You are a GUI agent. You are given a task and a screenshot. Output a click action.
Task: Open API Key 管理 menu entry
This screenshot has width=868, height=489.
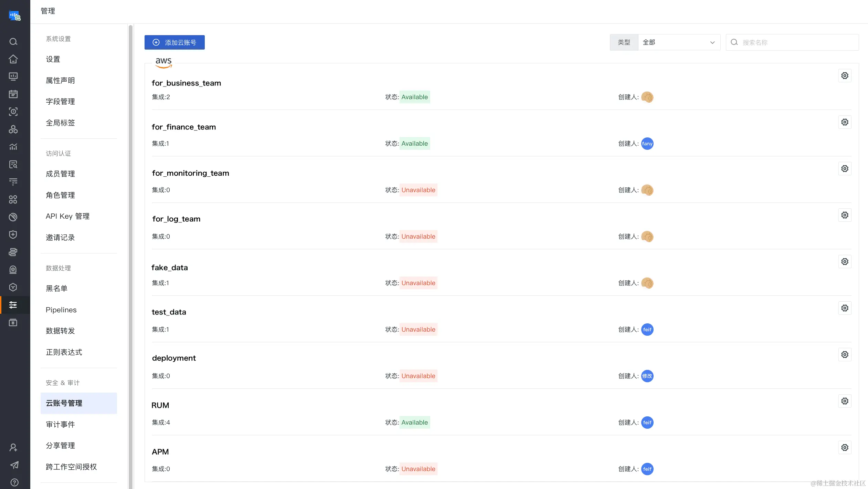67,216
